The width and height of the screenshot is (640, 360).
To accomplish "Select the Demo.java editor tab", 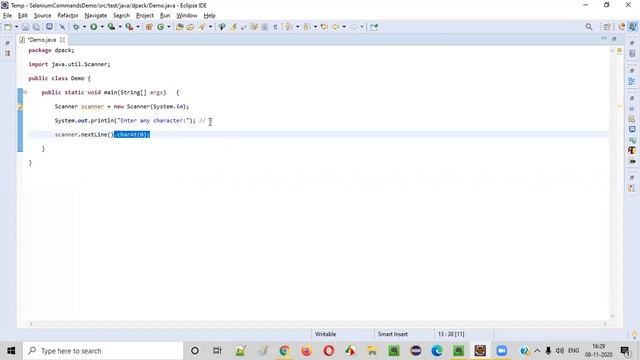I will (x=41, y=40).
